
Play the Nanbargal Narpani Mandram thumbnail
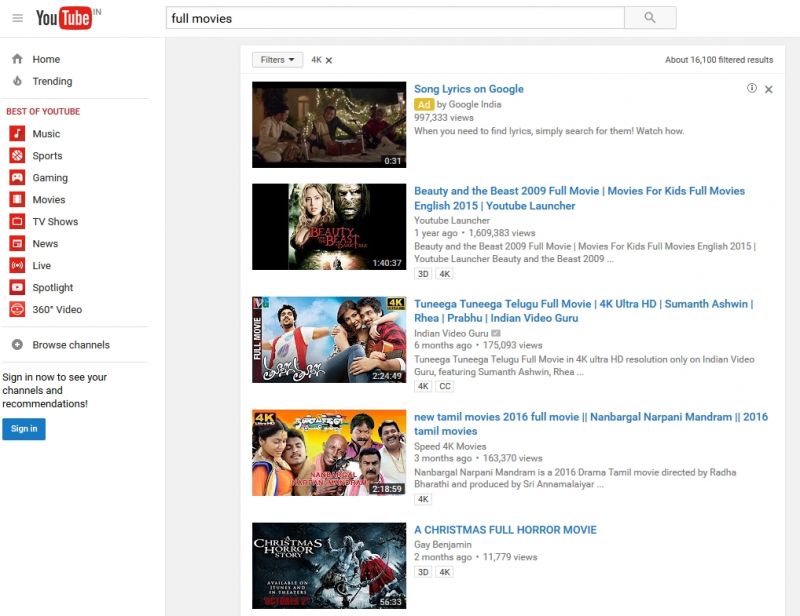pyautogui.click(x=329, y=453)
